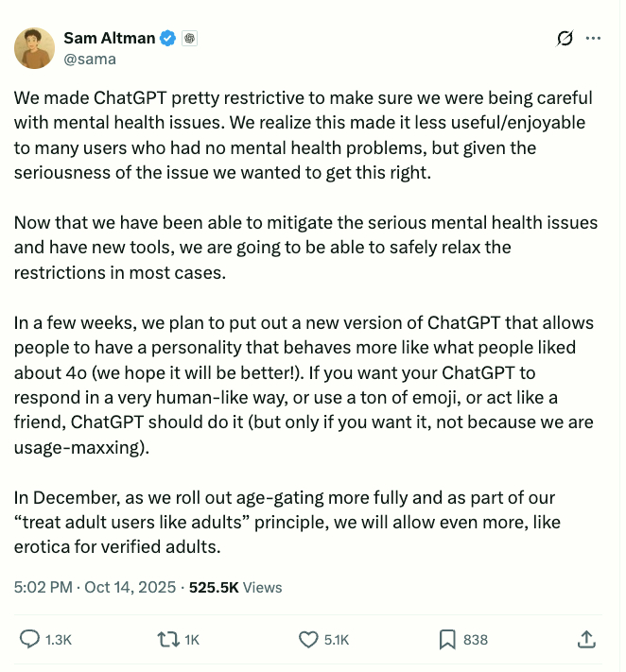This screenshot has height=672, width=626.
Task: Open the 5:02 PM · Oct 14, 2025 timestamp
Action: pos(95,587)
